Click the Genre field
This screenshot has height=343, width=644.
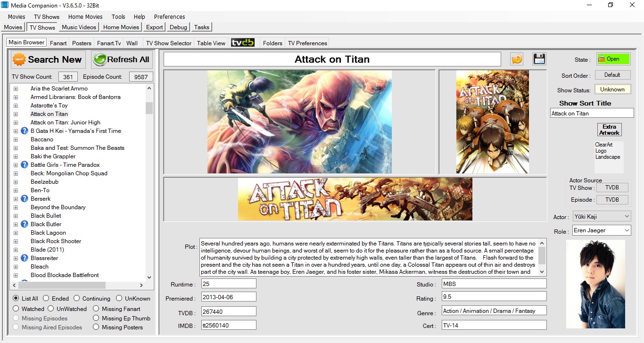pos(494,310)
